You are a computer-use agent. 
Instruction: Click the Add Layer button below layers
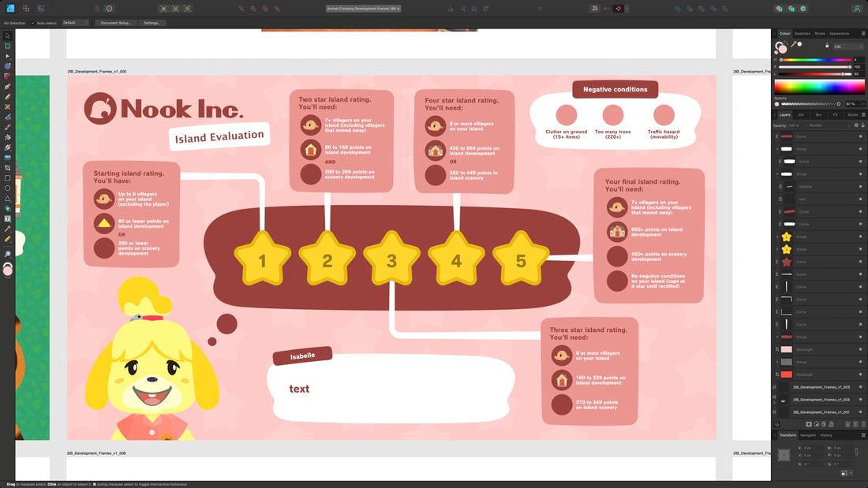point(847,424)
